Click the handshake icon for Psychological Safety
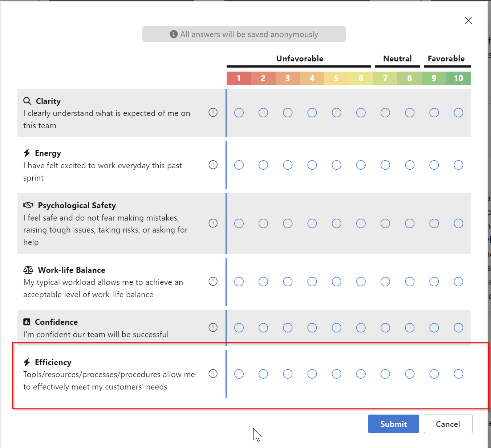This screenshot has width=491, height=448. click(x=28, y=205)
